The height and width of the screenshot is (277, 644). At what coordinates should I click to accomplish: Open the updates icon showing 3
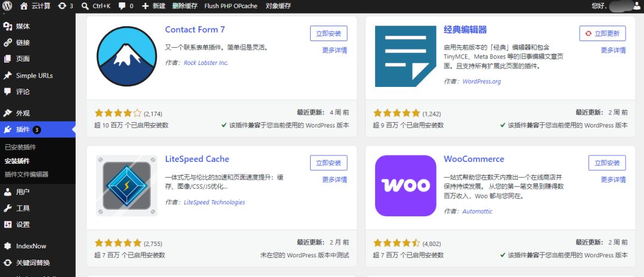point(62,6)
